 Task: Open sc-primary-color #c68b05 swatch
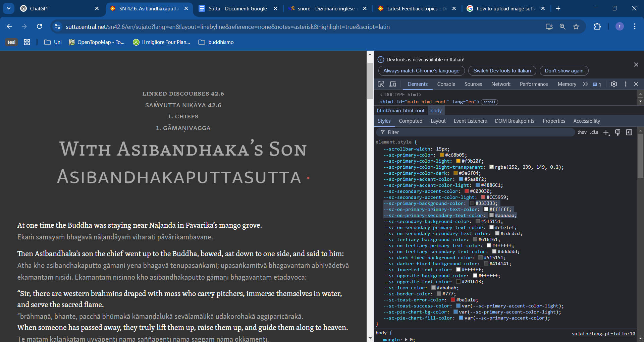click(442, 155)
